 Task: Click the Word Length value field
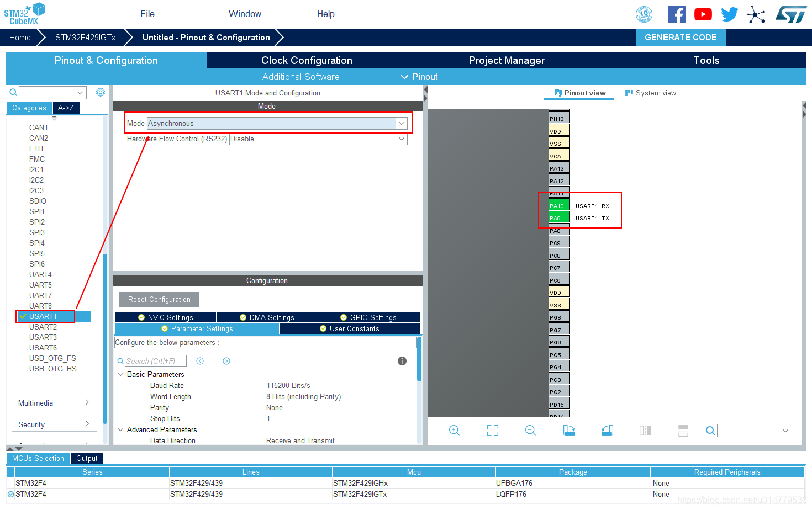point(304,396)
